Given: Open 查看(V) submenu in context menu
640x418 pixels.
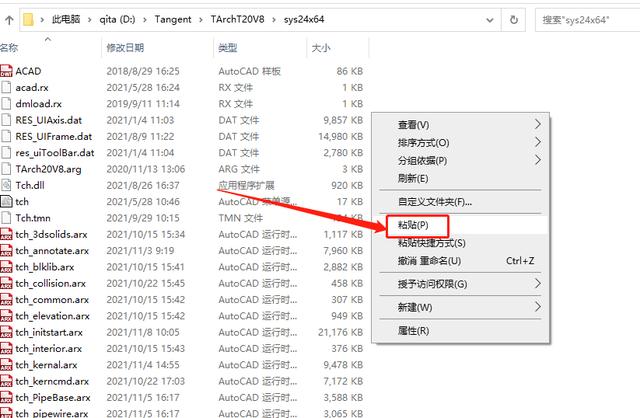Looking at the screenshot, I should 460,125.
